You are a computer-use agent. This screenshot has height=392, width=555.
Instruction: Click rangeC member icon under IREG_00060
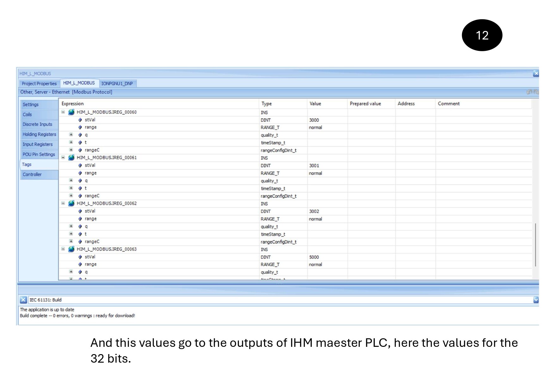tap(80, 150)
